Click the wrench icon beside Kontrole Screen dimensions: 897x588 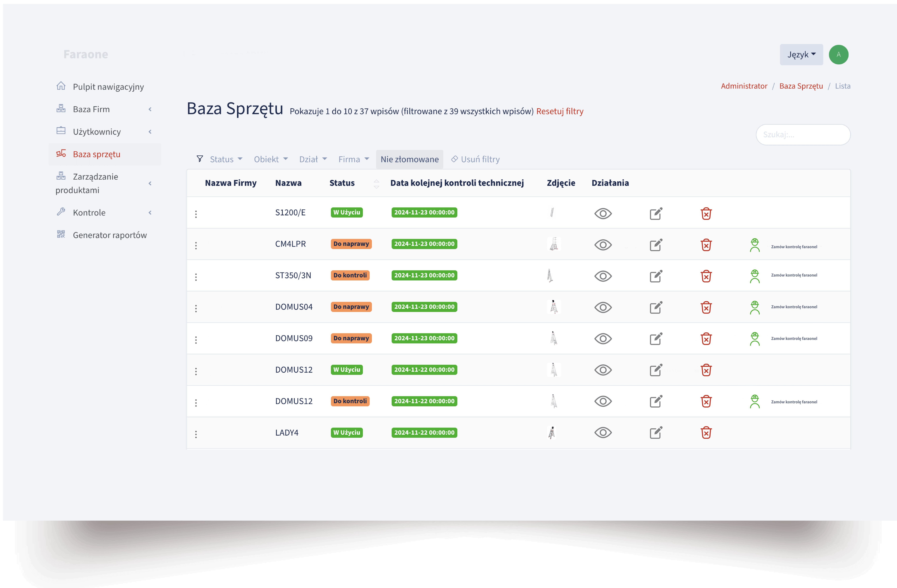(x=61, y=212)
